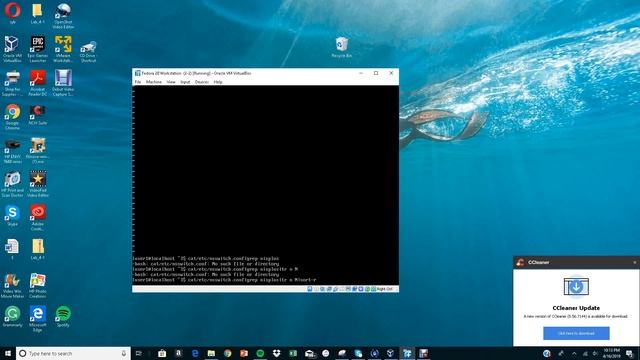The width and height of the screenshot is (640, 360).
Task: Select the Microsoft Edge desktop icon
Action: (38, 319)
